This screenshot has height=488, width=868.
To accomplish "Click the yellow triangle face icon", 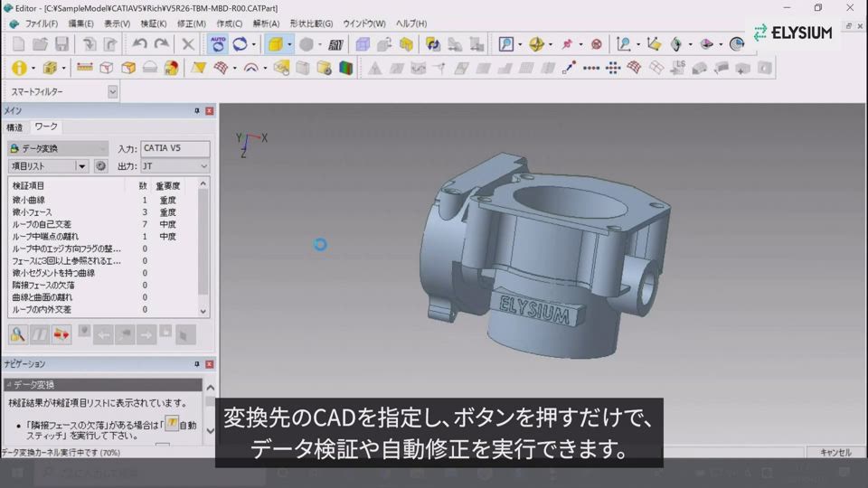I will tap(198, 68).
